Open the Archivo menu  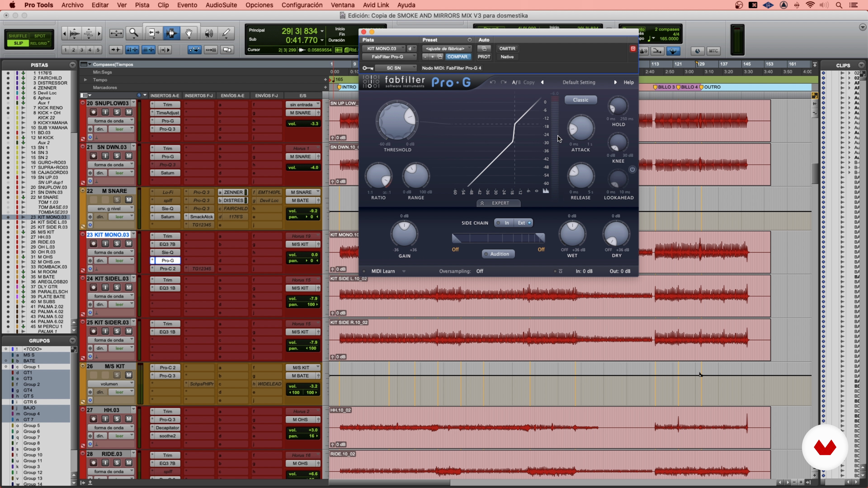(72, 5)
